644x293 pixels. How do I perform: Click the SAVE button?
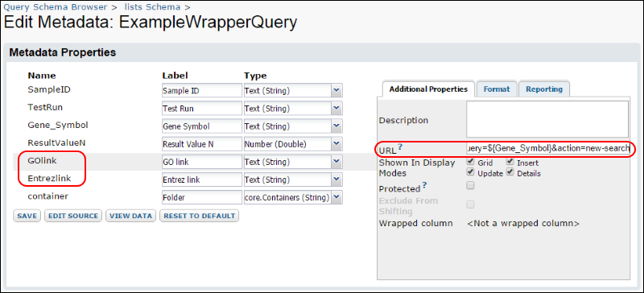pyautogui.click(x=27, y=216)
